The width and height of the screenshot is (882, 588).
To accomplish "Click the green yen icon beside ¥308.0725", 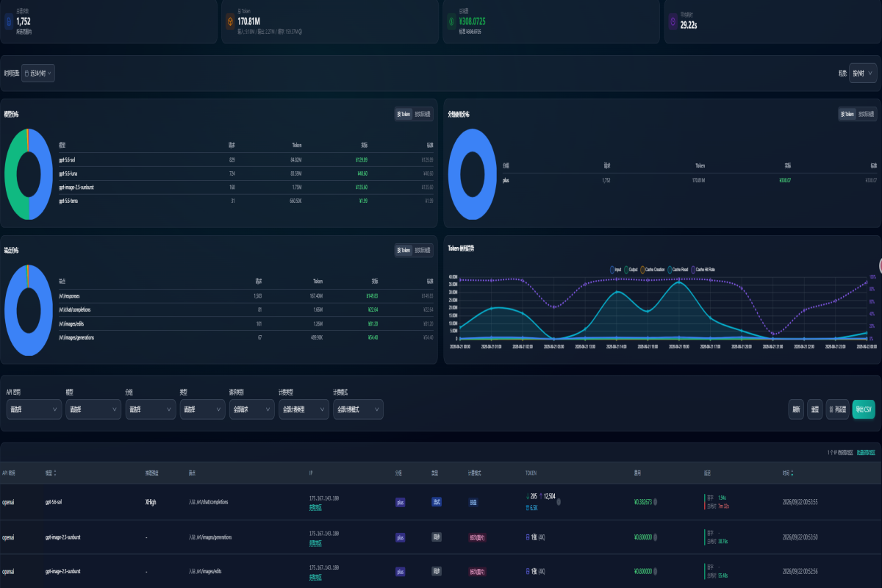I will click(x=451, y=21).
